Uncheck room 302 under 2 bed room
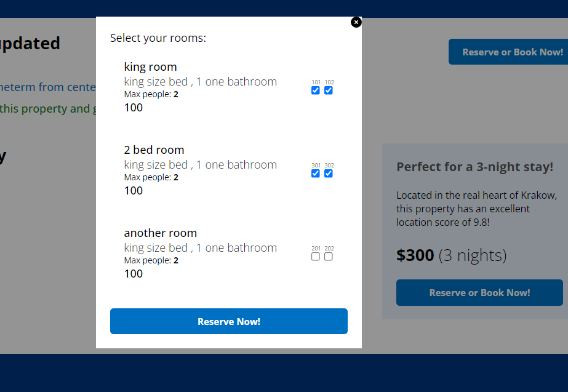Image resolution: width=568 pixels, height=392 pixels. [329, 173]
